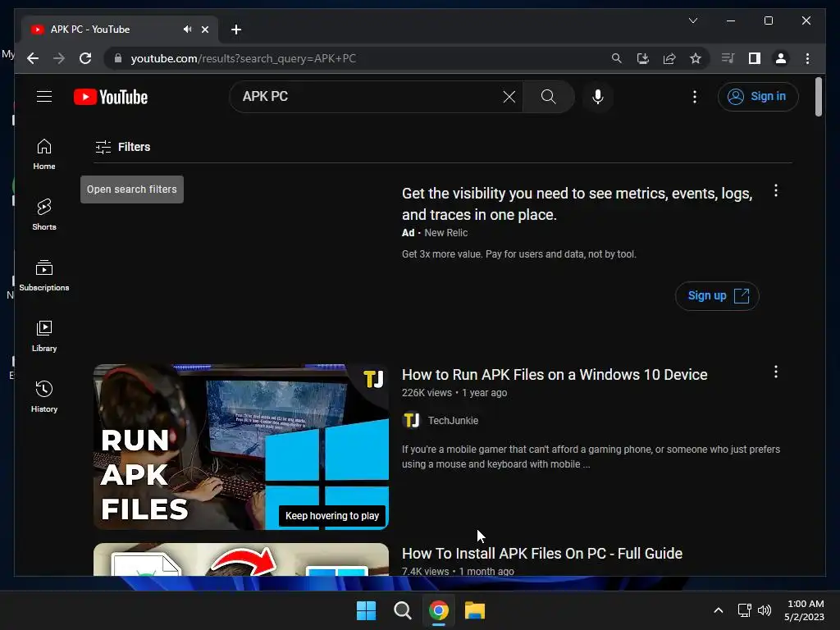
Task: Click the address bar URL
Action: pyautogui.click(x=243, y=58)
